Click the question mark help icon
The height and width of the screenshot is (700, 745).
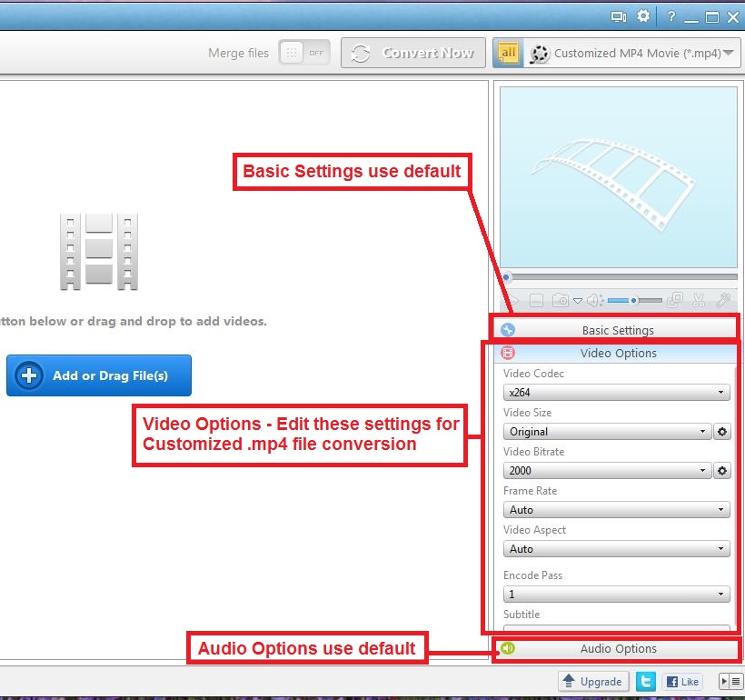point(671,16)
